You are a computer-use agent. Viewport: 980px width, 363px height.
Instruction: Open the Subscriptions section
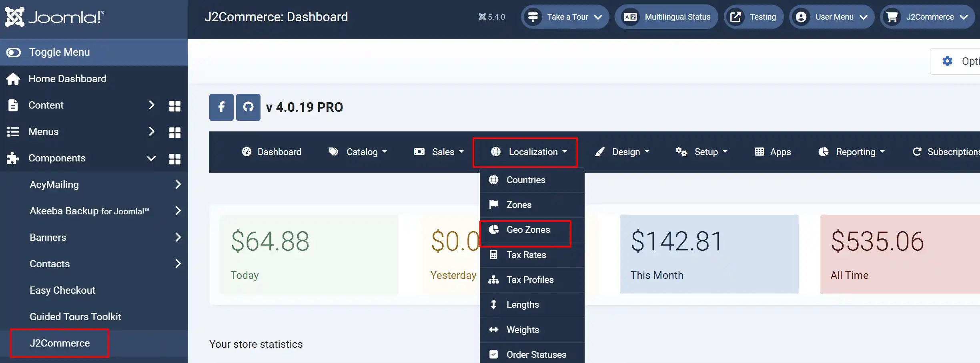(946, 152)
